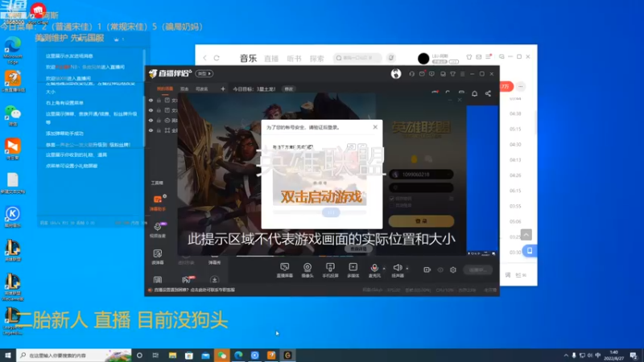Mute the speaker in streaming toolbar
Screen dimensions: 644x362
click(397, 270)
